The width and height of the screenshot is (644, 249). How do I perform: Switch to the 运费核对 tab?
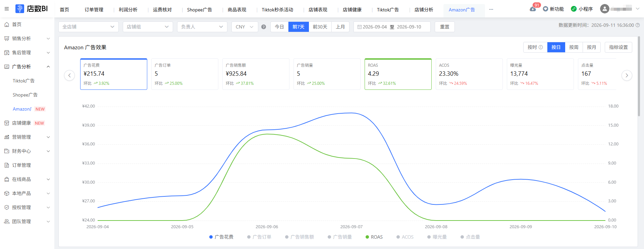click(x=162, y=10)
